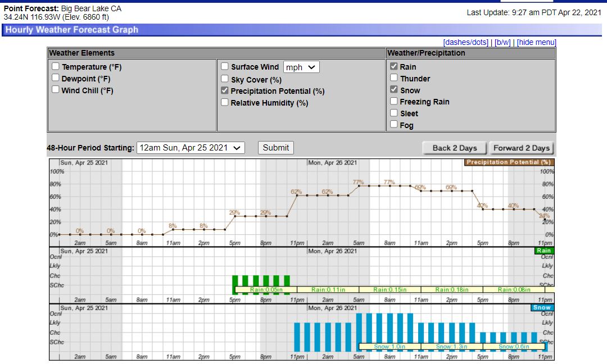The width and height of the screenshot is (607, 364).
Task: Uncheck Precipitation Potential (%) checkbox
Action: tap(225, 90)
